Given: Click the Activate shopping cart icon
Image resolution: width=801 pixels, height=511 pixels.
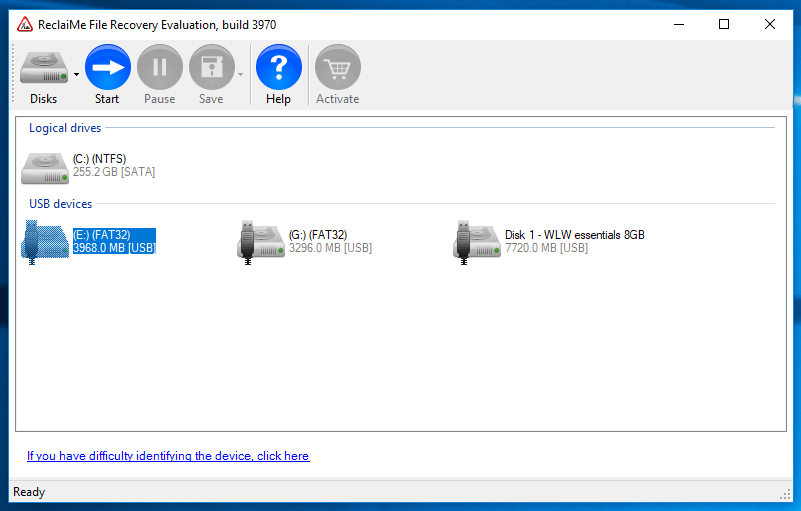Looking at the screenshot, I should click(338, 67).
